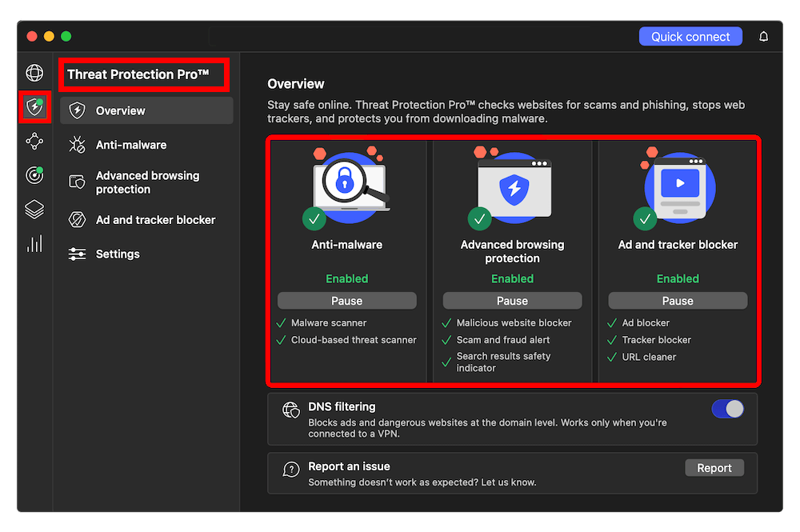Click the Ad and tracker blocker illustration
The image size is (800, 532).
[x=675, y=188]
